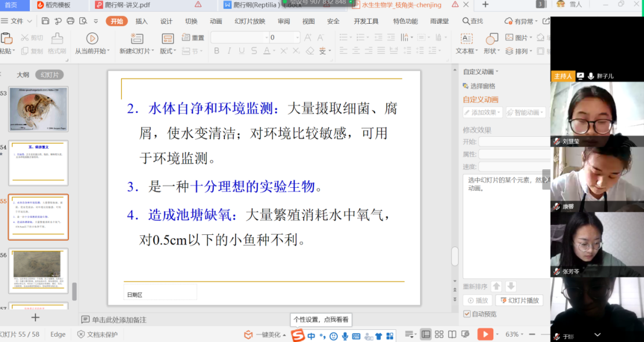This screenshot has width=644, height=342.
Task: Click the 形状 shapes icon
Action: tap(492, 38)
